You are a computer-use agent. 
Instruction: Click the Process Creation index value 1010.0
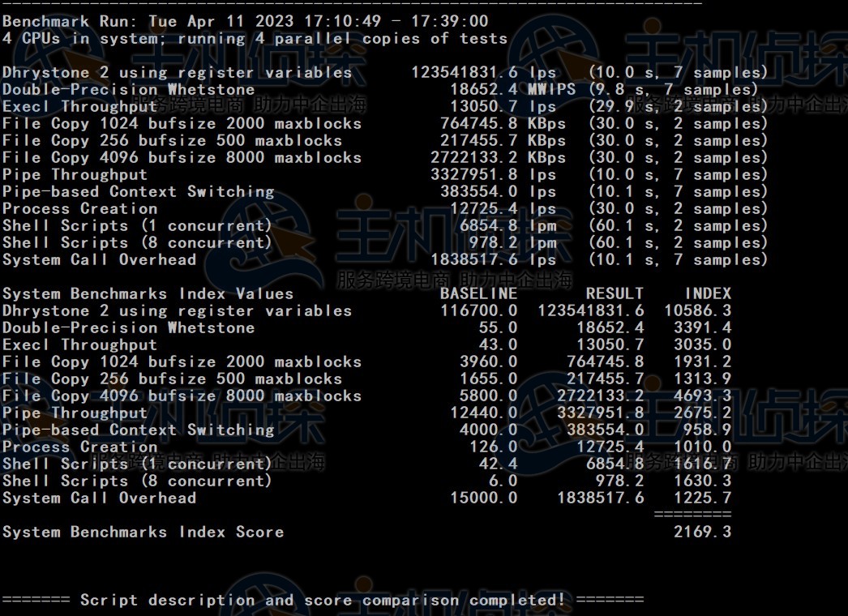[x=702, y=447]
